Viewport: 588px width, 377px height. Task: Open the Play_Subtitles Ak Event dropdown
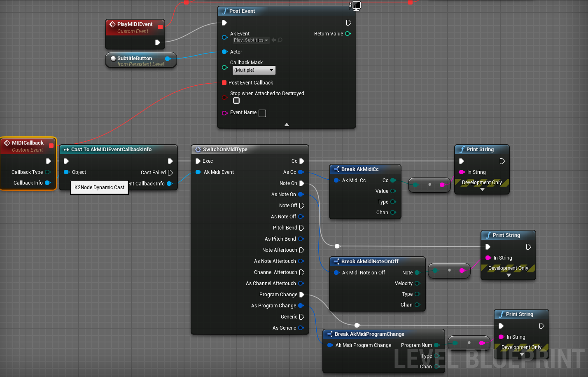pos(251,40)
